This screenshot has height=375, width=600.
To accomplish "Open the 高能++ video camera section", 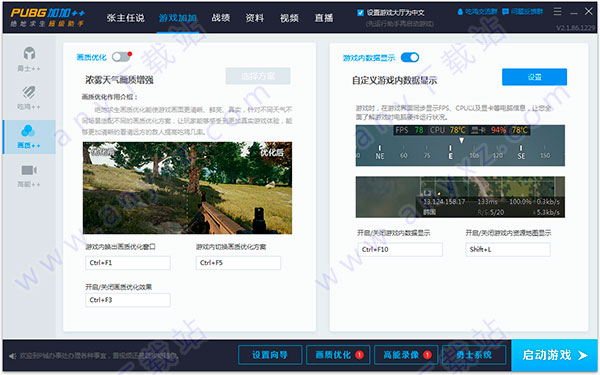I will [x=29, y=176].
